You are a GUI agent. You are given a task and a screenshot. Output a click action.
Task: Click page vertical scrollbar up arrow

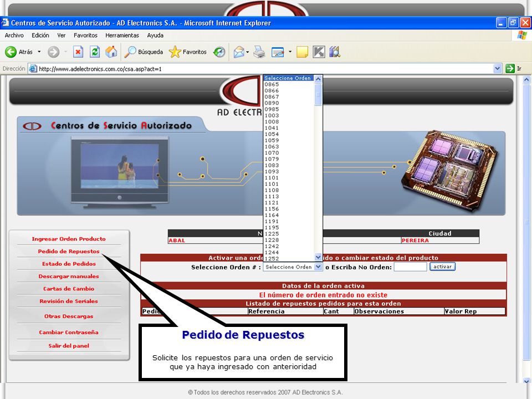click(526, 80)
